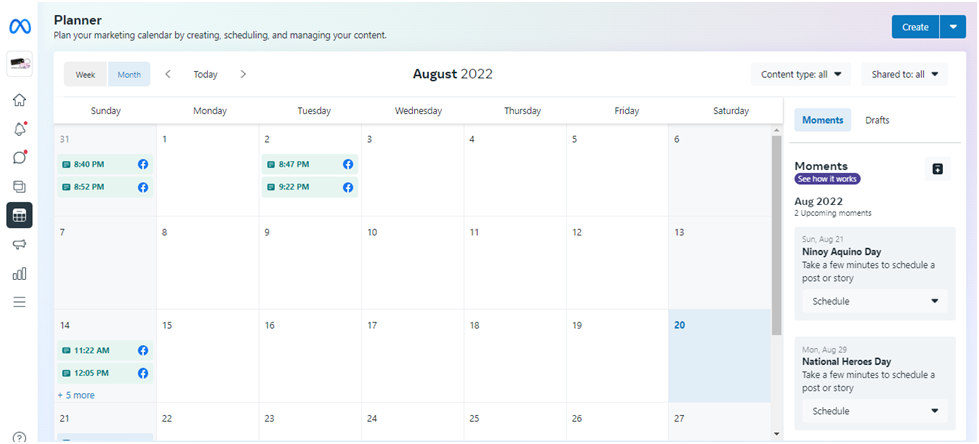
Task: Switch calendar to Month view
Action: 129,74
